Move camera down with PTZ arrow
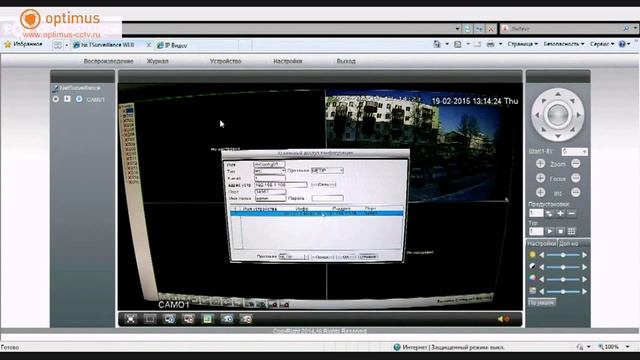The height and width of the screenshot is (360, 640). tap(558, 136)
